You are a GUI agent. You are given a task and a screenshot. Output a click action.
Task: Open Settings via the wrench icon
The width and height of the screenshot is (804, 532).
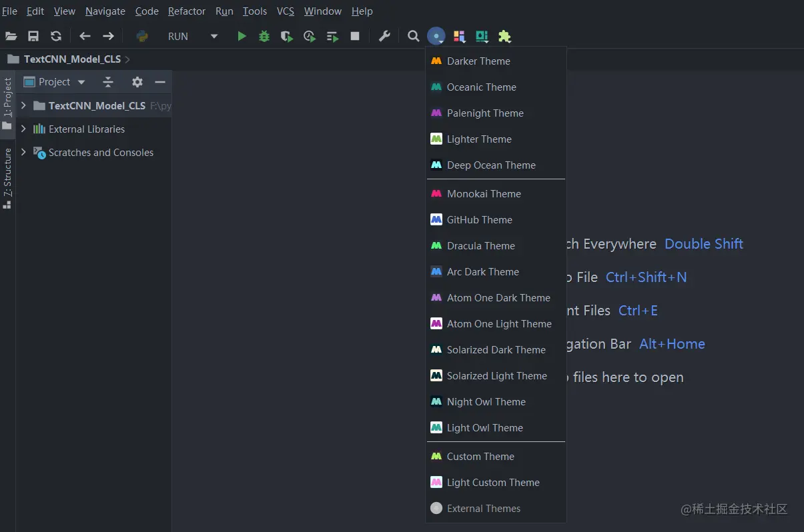click(x=384, y=36)
